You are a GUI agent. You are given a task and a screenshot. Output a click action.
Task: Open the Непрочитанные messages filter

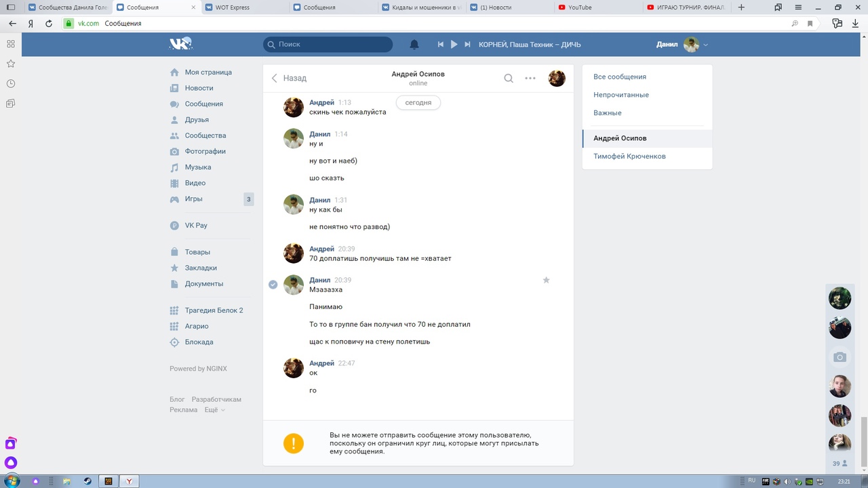click(620, 95)
